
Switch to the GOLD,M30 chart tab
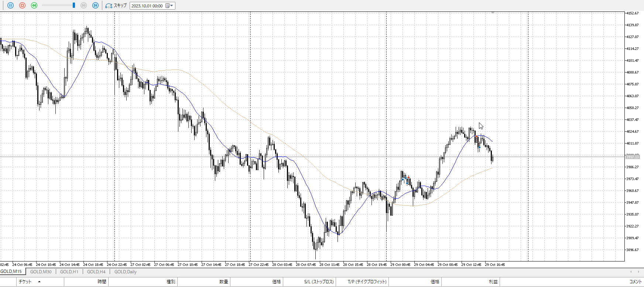41,272
